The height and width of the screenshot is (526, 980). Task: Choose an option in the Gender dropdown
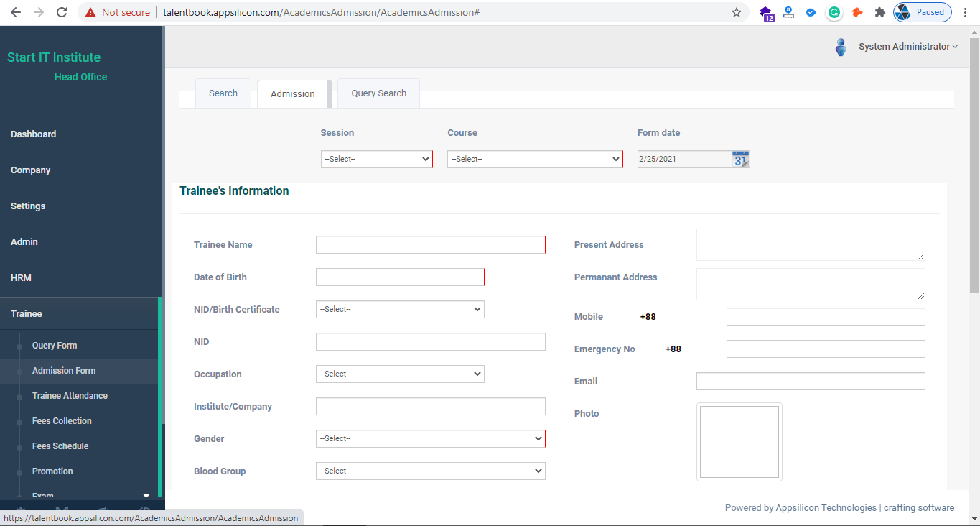[430, 438]
